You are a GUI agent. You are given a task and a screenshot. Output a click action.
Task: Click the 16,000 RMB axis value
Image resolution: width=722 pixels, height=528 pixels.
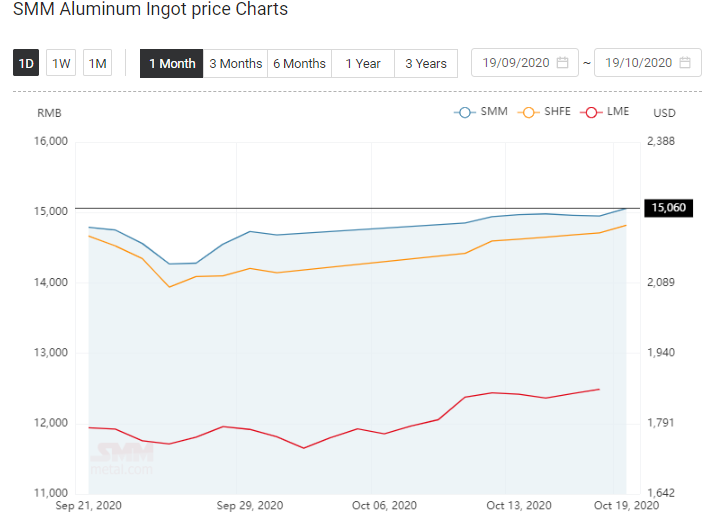(51, 141)
